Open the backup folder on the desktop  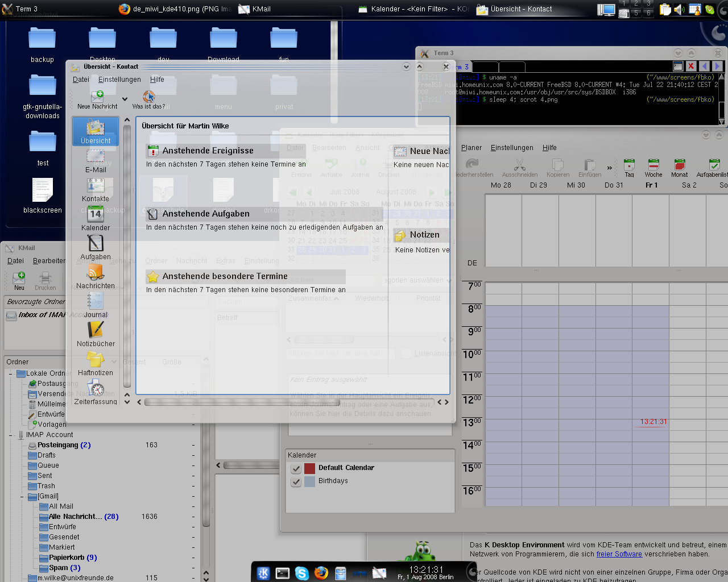click(42, 45)
